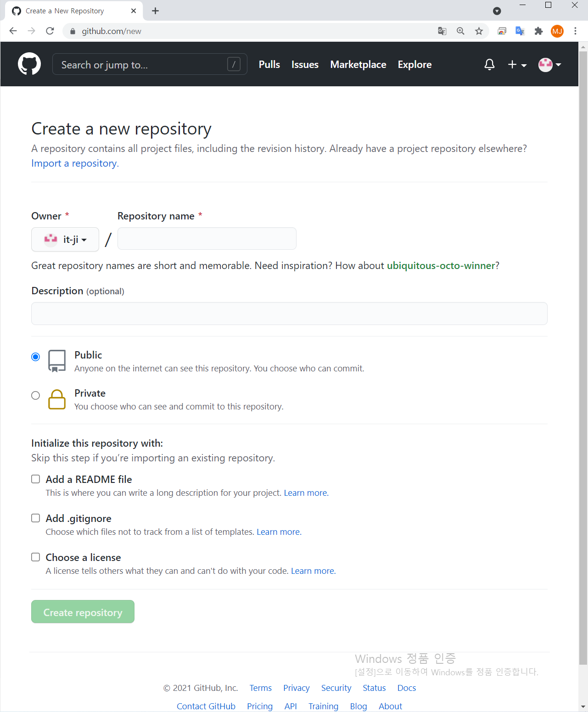Click the browser address bar URL
Viewport: 588px width, 712px height.
pos(112,31)
